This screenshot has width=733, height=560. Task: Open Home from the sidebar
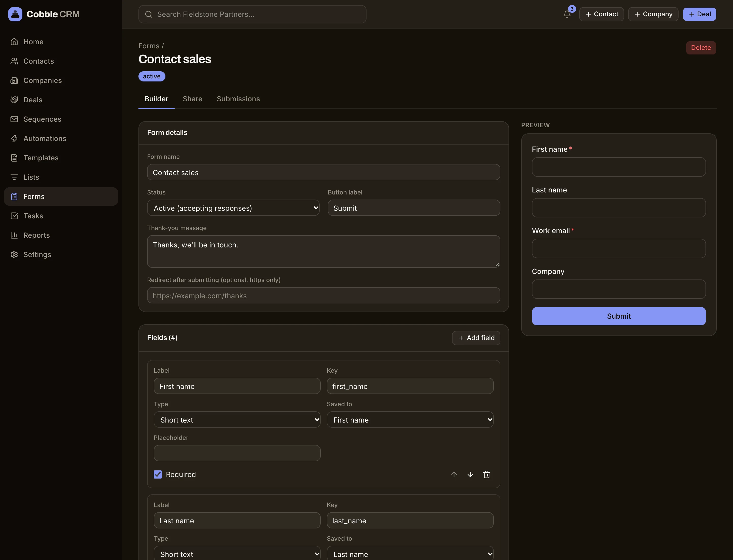point(61,42)
